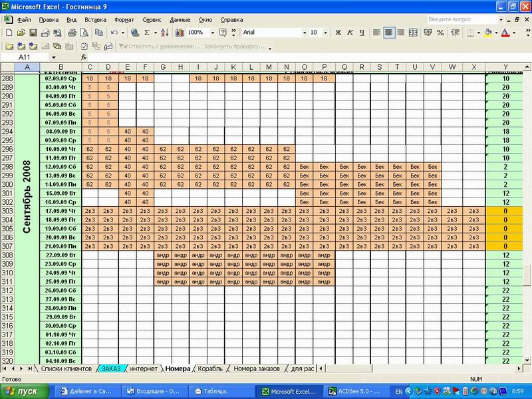
Task: Click the Fill Color paint bucket
Action: (x=489, y=32)
